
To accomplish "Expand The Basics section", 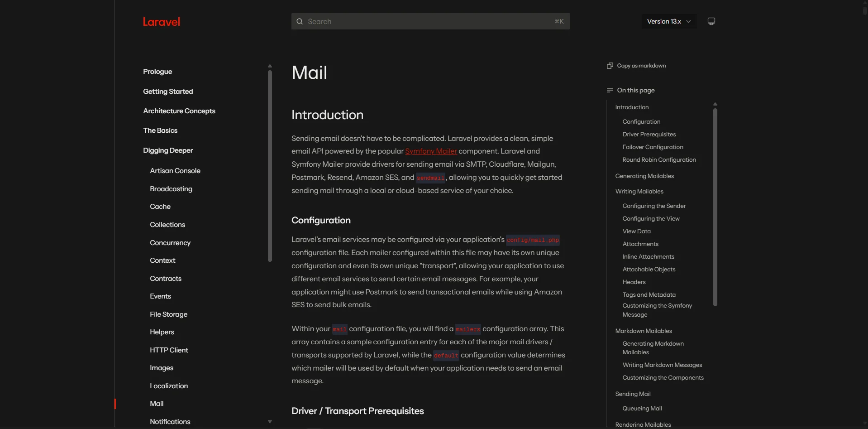I will [x=160, y=130].
